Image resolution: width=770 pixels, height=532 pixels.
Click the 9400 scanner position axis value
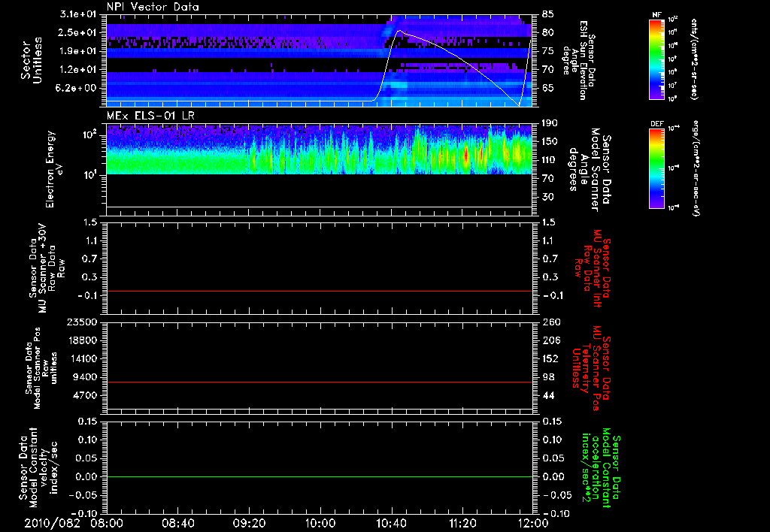(85, 377)
